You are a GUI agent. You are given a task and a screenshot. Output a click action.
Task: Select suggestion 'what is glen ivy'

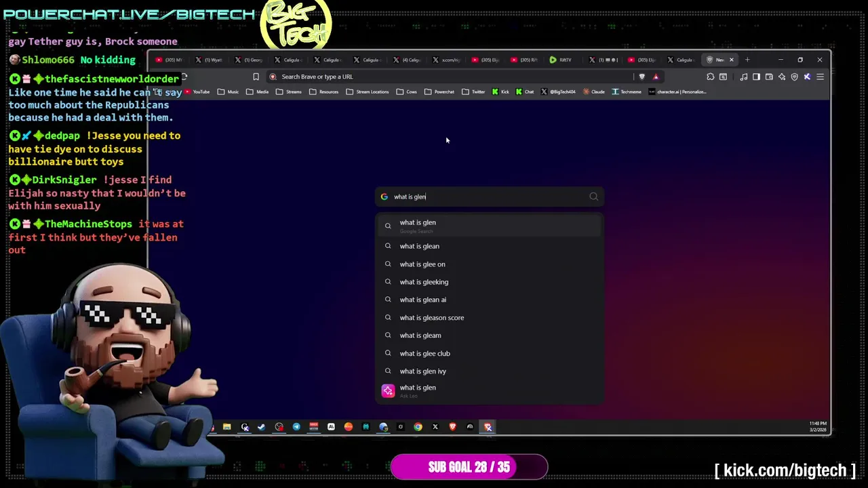(490, 371)
